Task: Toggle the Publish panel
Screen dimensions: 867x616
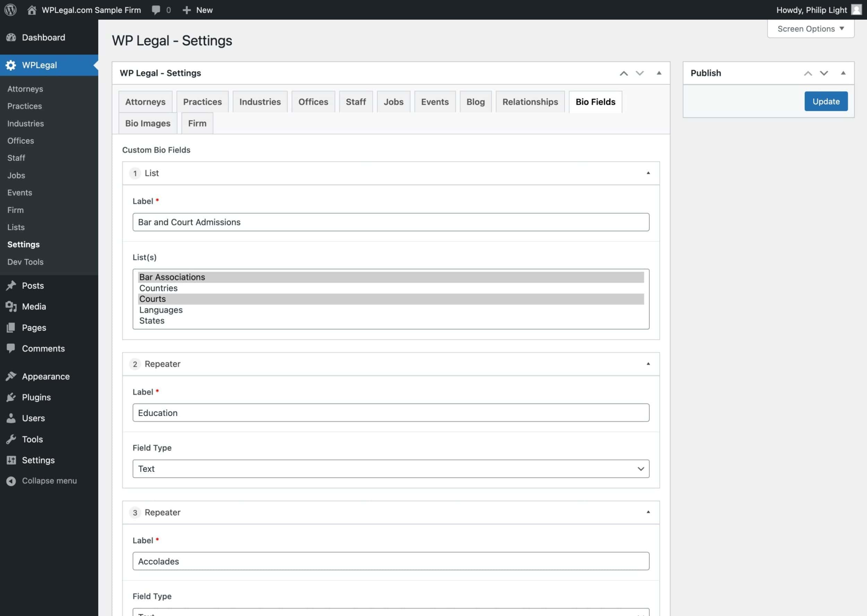Action: pyautogui.click(x=843, y=73)
